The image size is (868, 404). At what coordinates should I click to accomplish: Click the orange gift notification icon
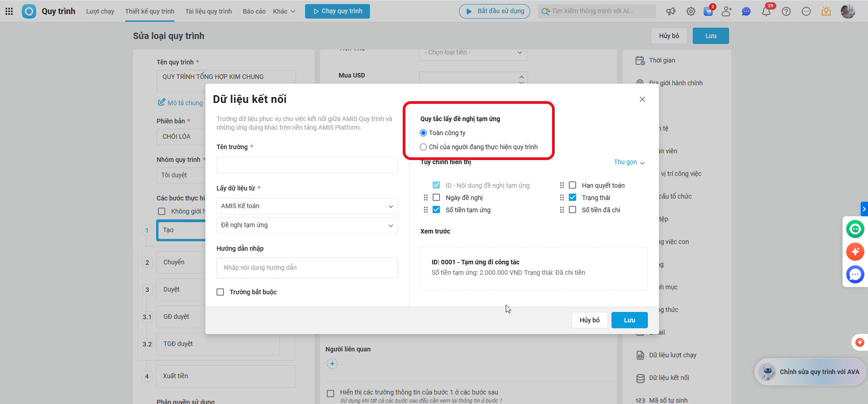826,11
